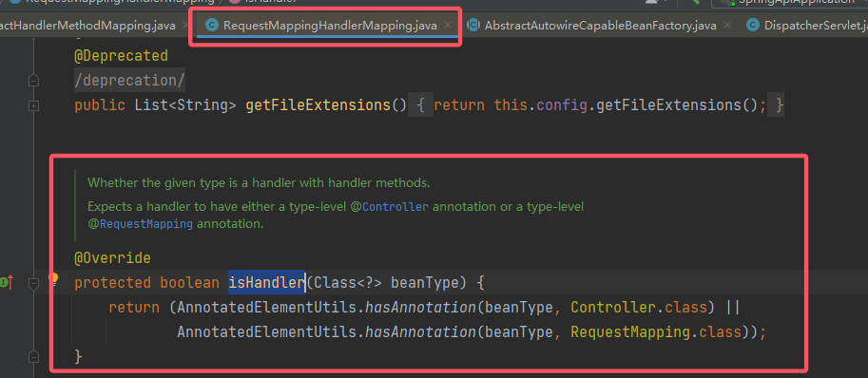Close the RequestMappingHandlerMapping.java tab
This screenshot has height=378, width=868.
[448, 25]
